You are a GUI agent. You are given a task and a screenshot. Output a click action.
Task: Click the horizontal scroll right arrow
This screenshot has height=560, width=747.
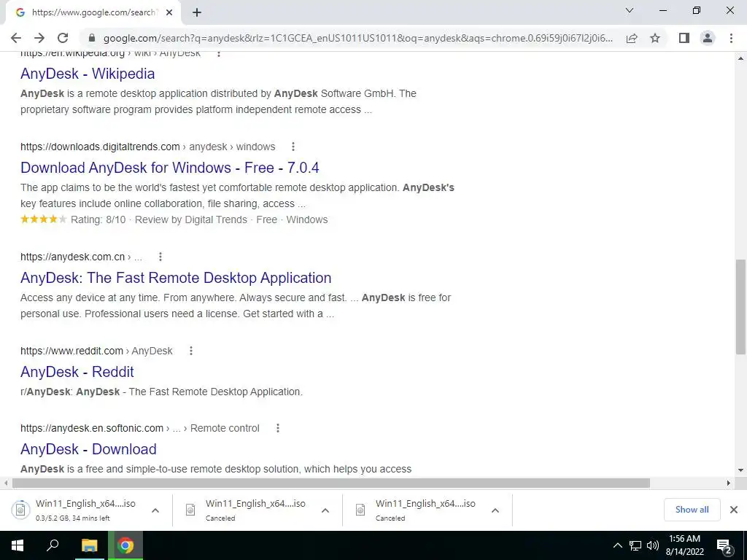click(x=729, y=483)
